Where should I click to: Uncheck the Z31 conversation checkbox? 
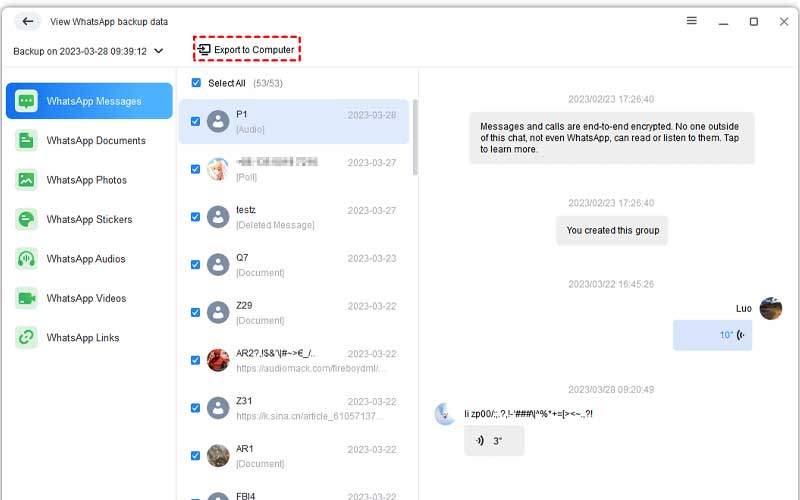(195, 408)
